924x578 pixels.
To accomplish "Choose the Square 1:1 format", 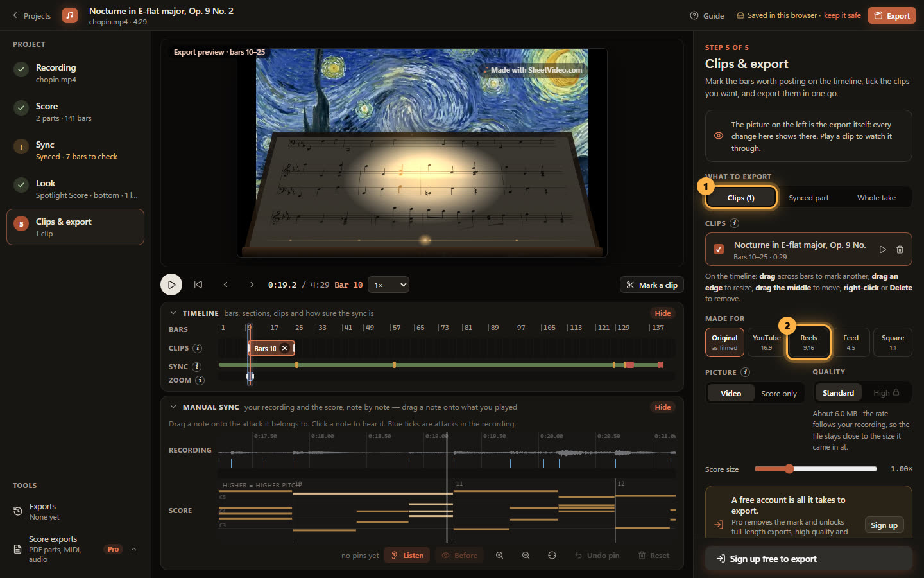I will coord(893,342).
